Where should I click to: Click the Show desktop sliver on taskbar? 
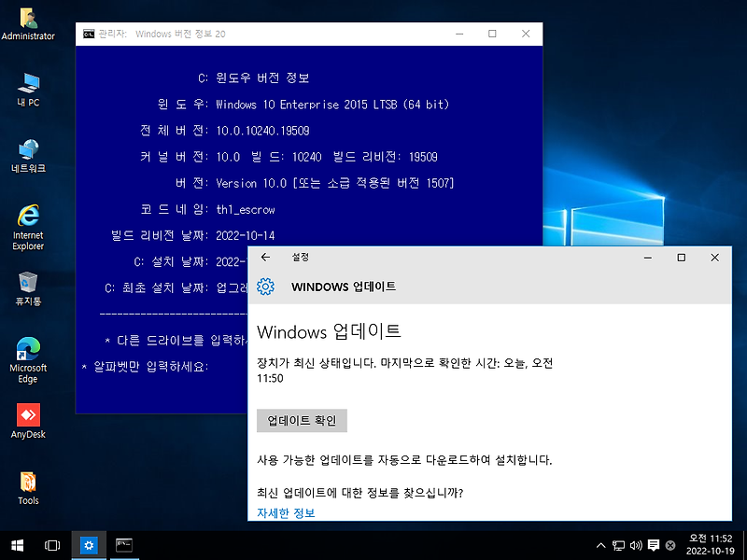[744, 545]
